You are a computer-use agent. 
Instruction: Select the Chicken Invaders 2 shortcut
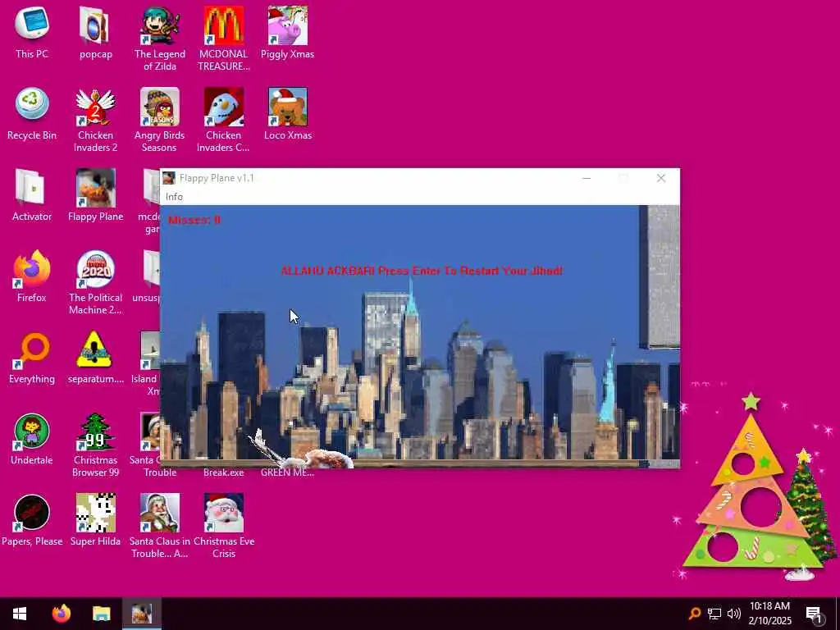point(95,120)
